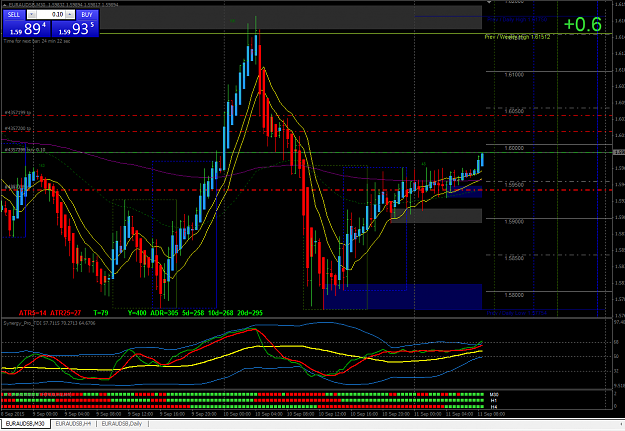Click the '9 Sep 12:00' time axis label

tap(142, 414)
